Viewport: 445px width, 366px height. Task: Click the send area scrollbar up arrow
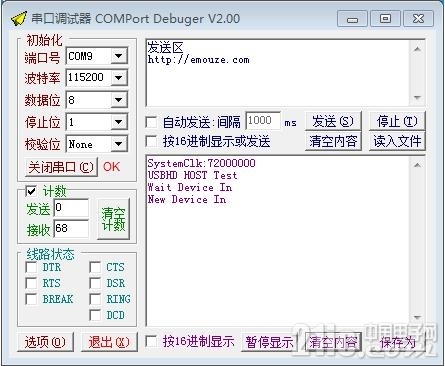point(417,49)
